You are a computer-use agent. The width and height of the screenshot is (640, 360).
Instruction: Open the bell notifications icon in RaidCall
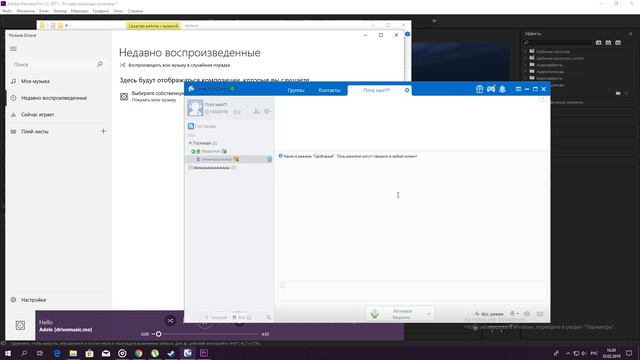502,89
